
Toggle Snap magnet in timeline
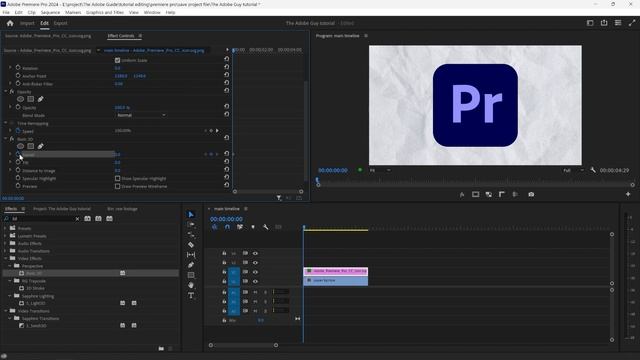pyautogui.click(x=227, y=227)
